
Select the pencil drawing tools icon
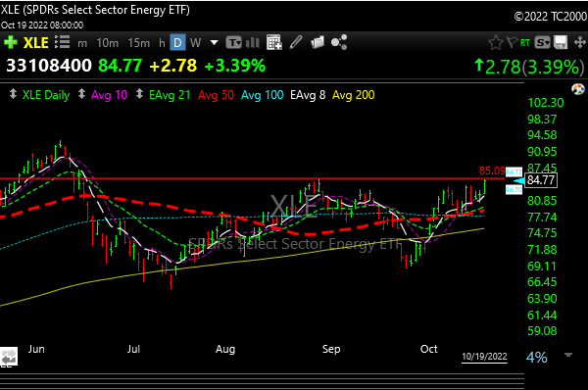tap(296, 42)
